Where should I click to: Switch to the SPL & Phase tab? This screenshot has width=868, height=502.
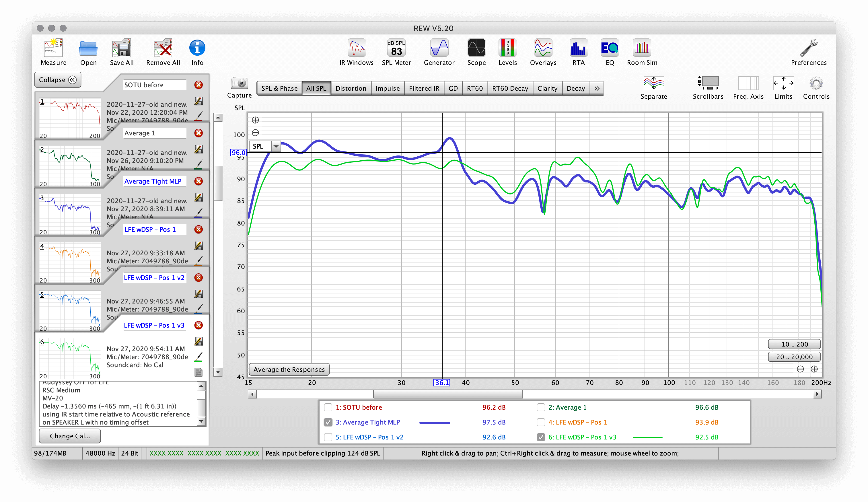(279, 89)
